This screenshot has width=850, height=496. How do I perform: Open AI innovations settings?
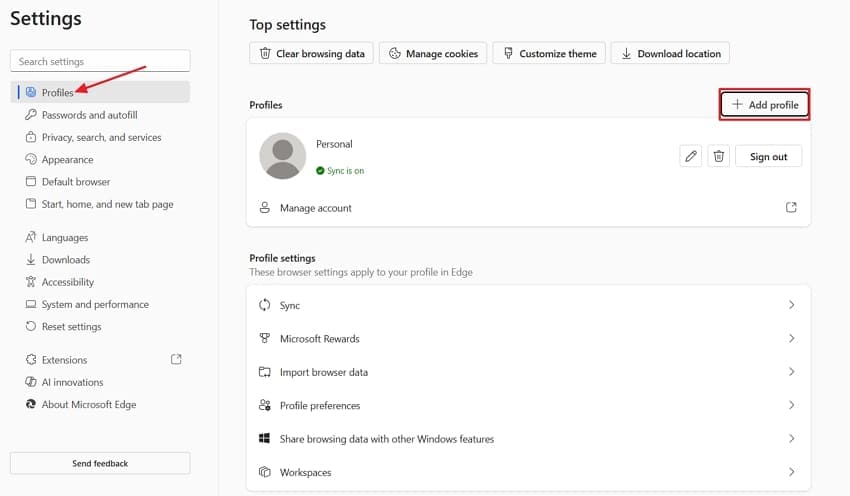[x=100, y=382]
